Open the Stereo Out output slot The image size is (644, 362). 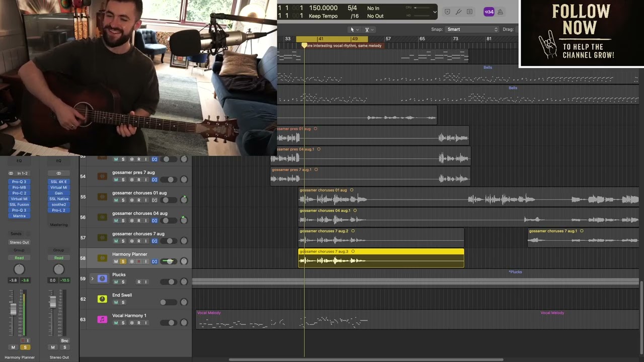coord(20,242)
